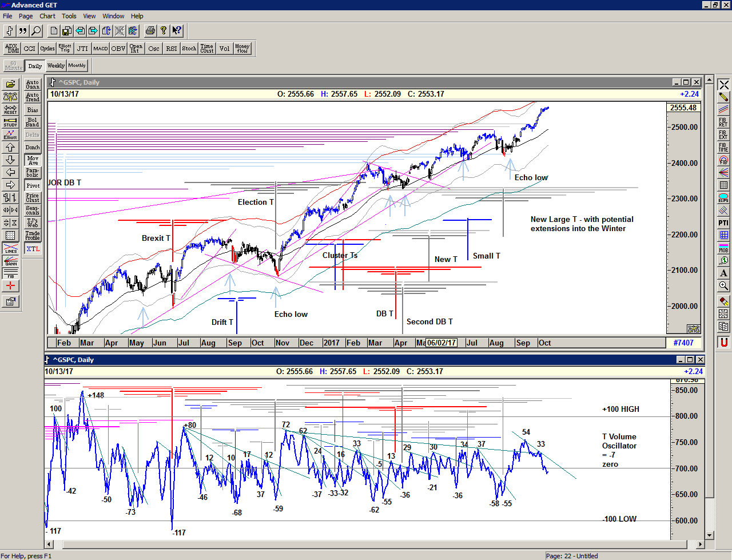Select the text annotation A tool
Image resolution: width=732 pixels, height=560 pixels.
[x=723, y=273]
